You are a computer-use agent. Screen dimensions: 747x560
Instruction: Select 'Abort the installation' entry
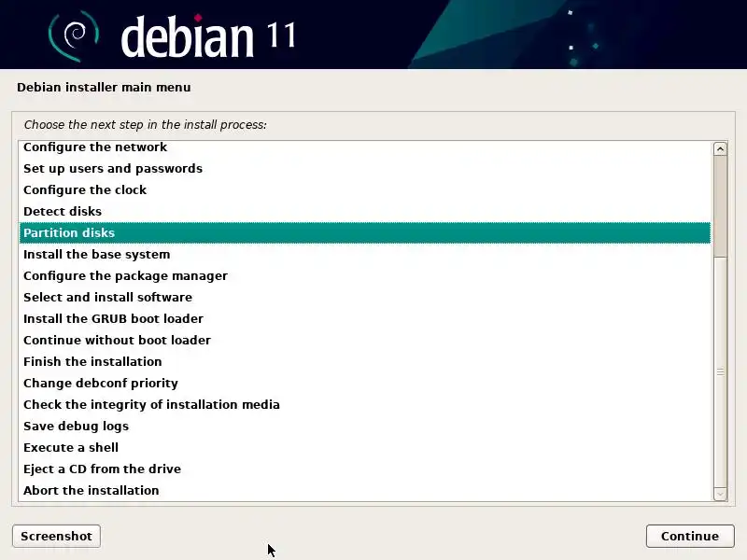click(x=365, y=490)
